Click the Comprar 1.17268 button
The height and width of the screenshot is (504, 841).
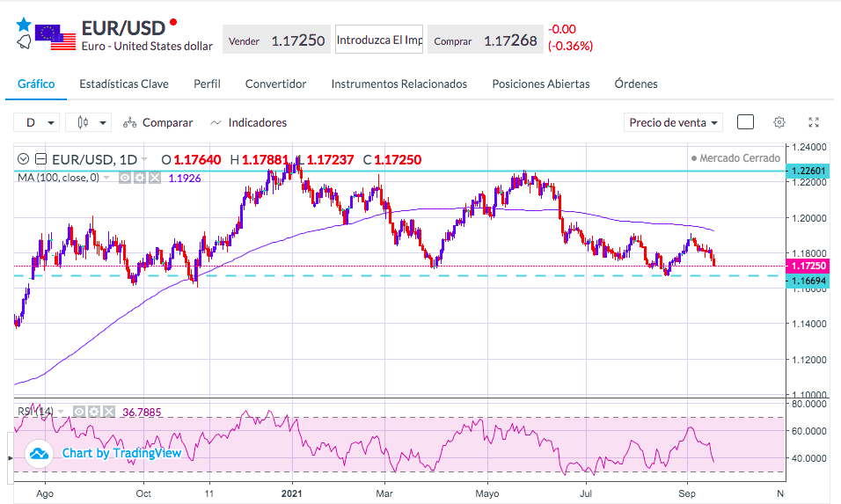click(x=485, y=40)
